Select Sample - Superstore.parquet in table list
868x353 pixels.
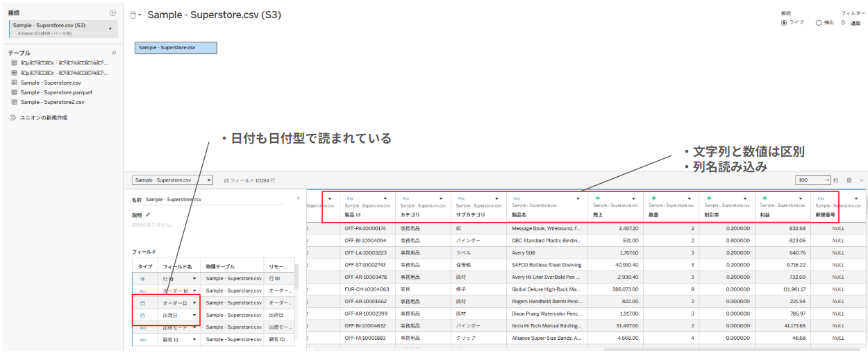(x=56, y=92)
